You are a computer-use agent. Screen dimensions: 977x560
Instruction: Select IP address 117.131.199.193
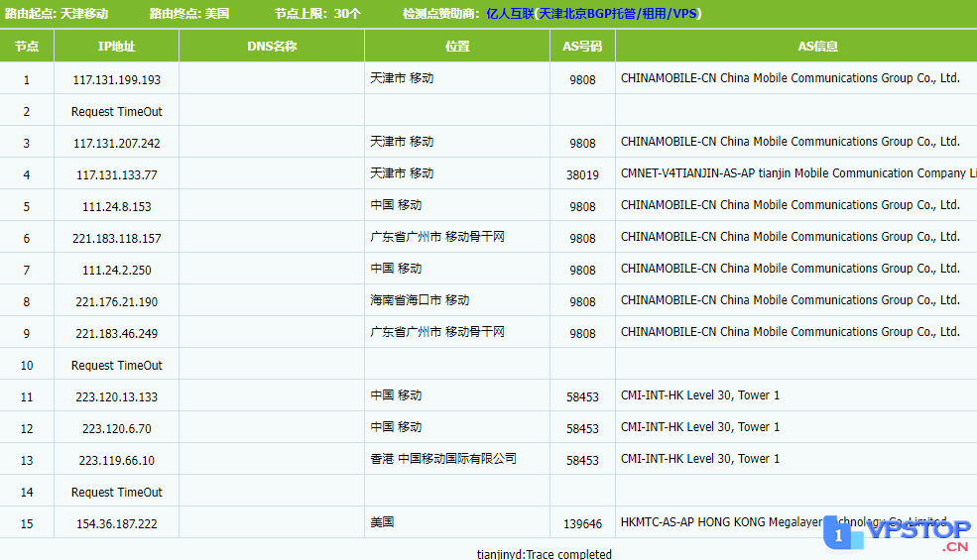coord(116,79)
